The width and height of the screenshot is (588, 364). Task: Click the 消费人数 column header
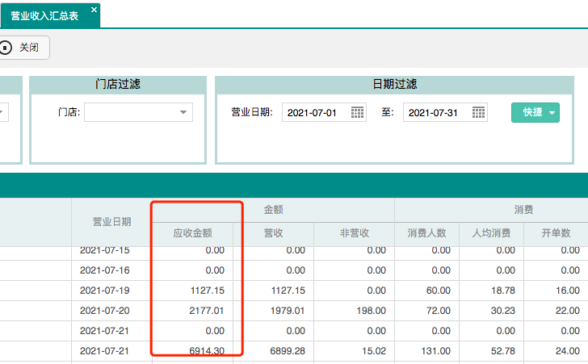pos(427,233)
